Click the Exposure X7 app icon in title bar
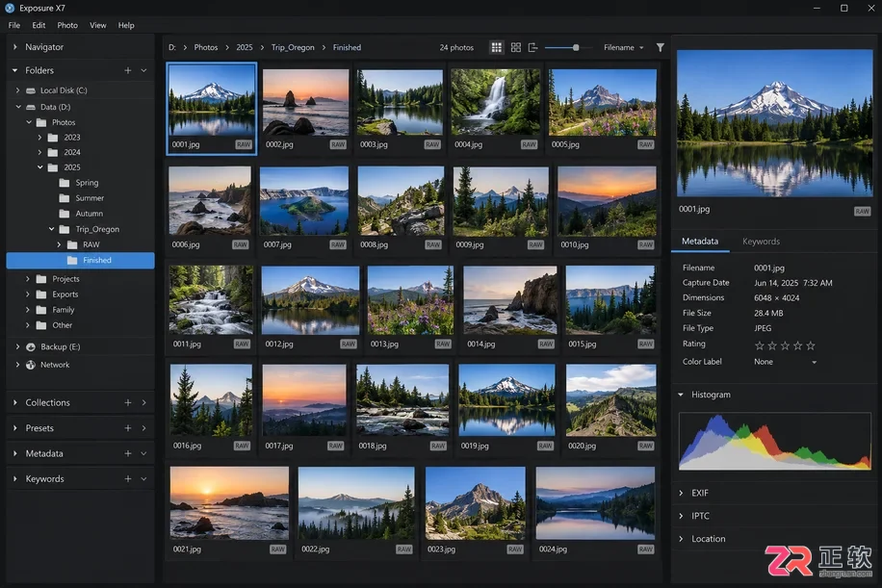The image size is (882, 588). [10, 8]
